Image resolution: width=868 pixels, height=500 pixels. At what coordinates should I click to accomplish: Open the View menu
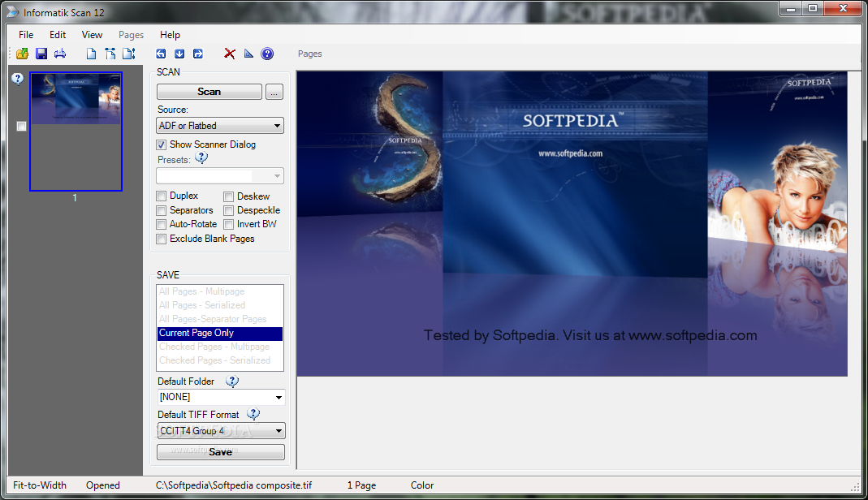coord(92,34)
